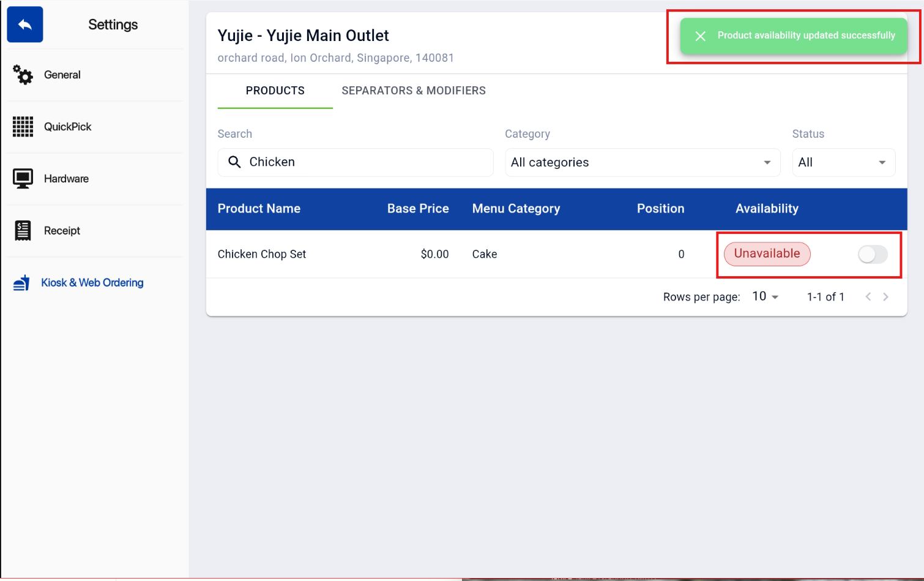
Task: Select the Products tab
Action: [x=275, y=91]
